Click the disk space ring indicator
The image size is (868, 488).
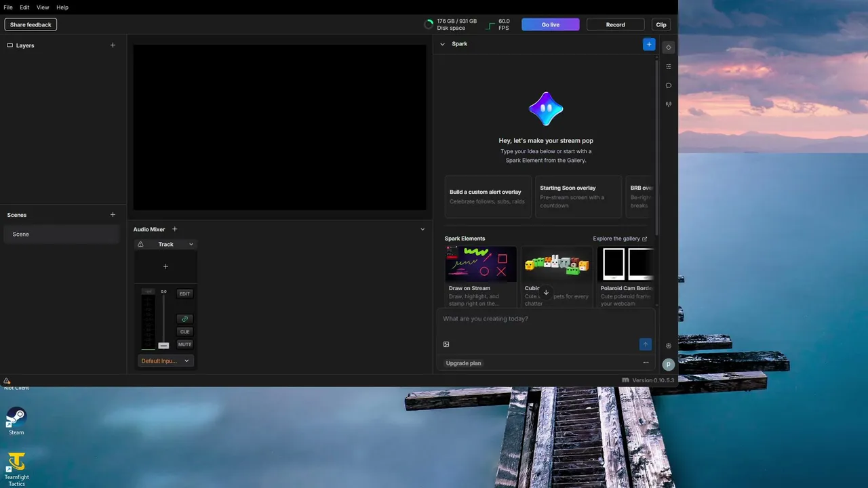tap(429, 24)
